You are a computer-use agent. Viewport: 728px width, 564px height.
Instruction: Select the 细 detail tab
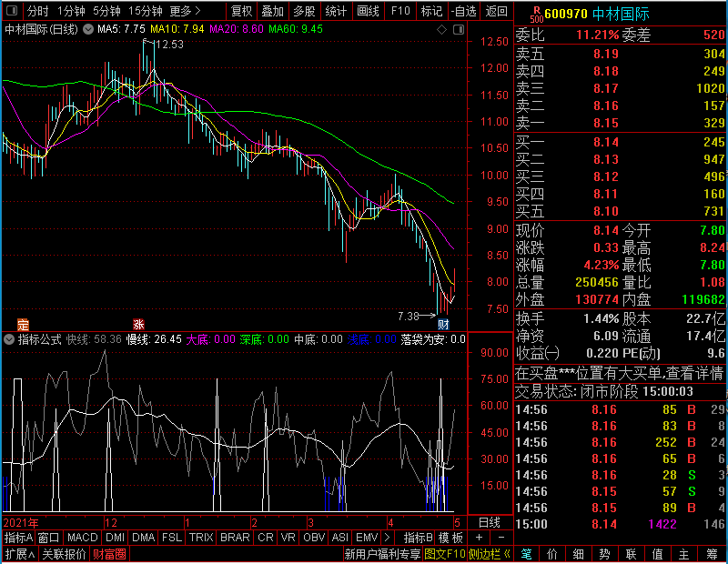tap(579, 554)
